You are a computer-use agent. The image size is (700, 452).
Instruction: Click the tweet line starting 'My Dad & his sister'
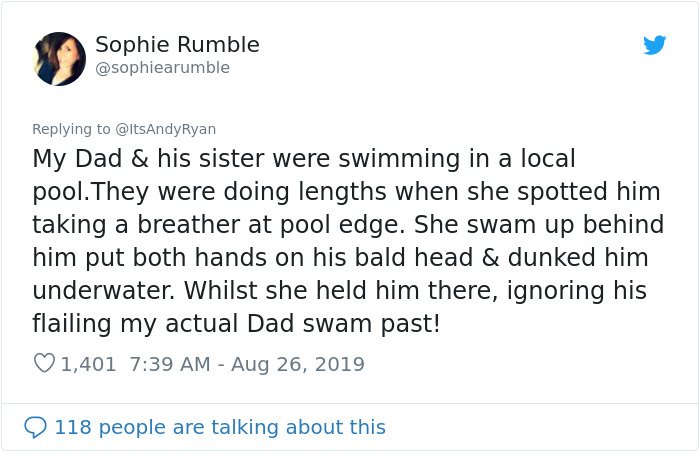[304, 159]
